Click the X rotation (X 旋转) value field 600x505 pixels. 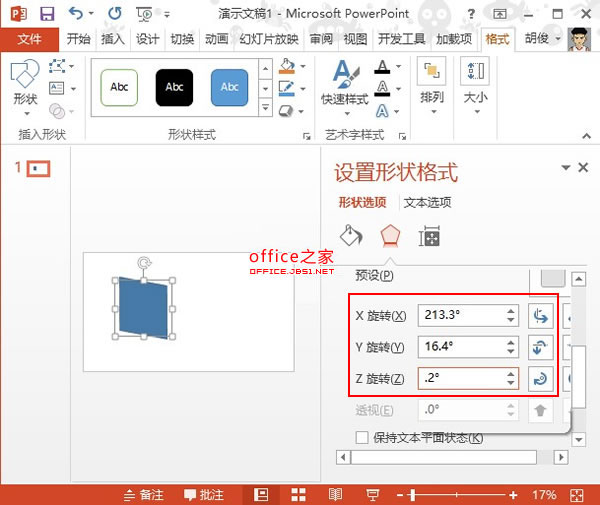tap(468, 316)
